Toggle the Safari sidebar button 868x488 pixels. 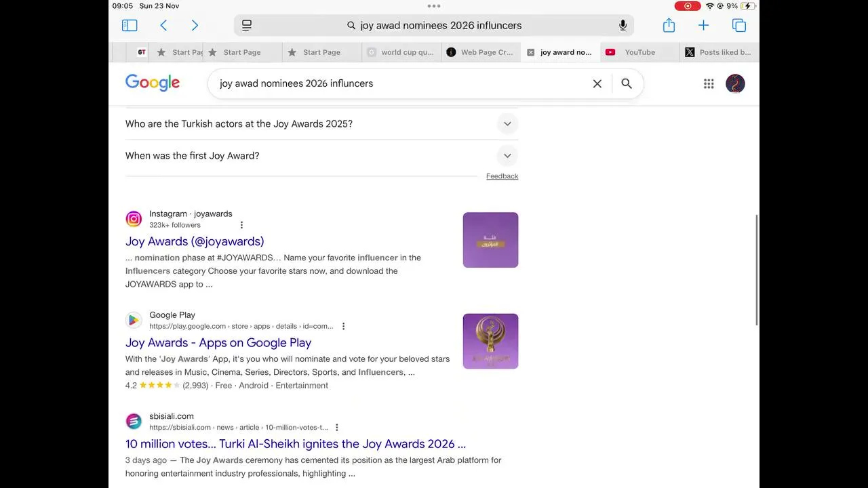point(130,26)
